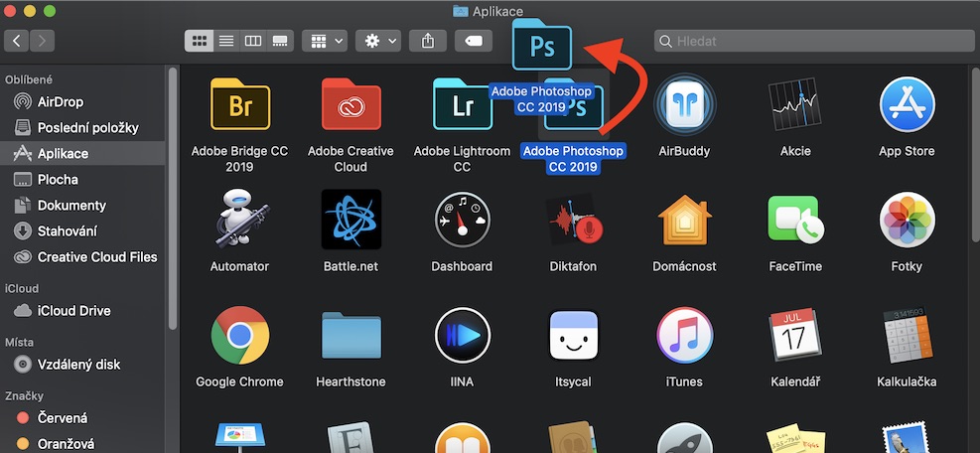Viewport: 980px width, 453px height.
Task: Select the Kalendář app
Action: (x=795, y=336)
